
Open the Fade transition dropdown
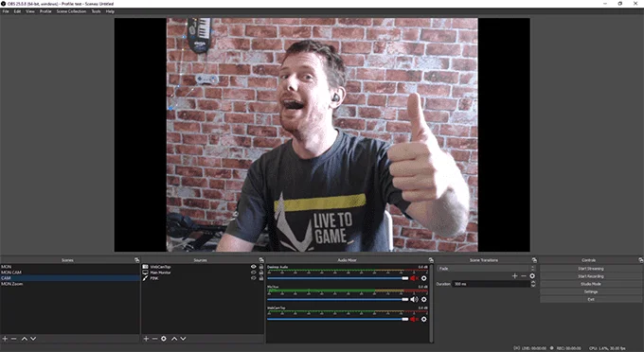point(486,269)
